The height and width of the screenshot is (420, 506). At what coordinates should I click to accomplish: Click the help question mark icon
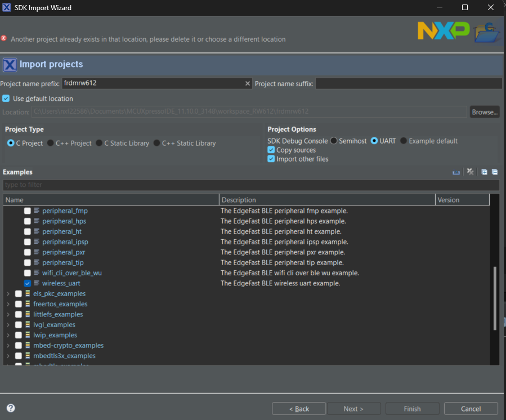pos(11,409)
